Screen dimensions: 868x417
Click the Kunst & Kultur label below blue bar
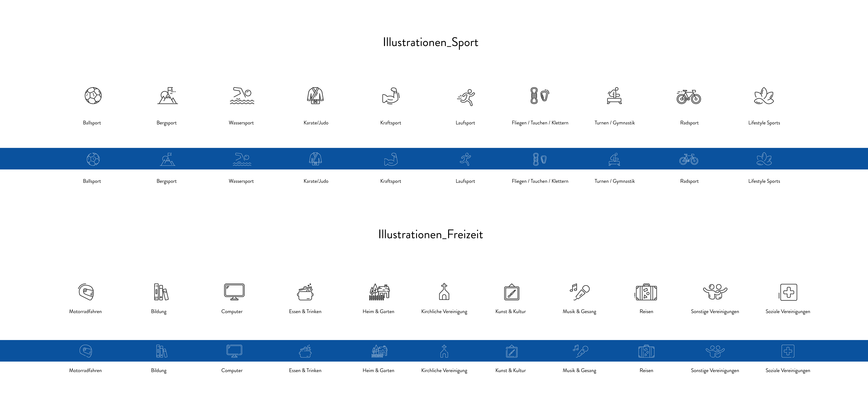tap(511, 371)
